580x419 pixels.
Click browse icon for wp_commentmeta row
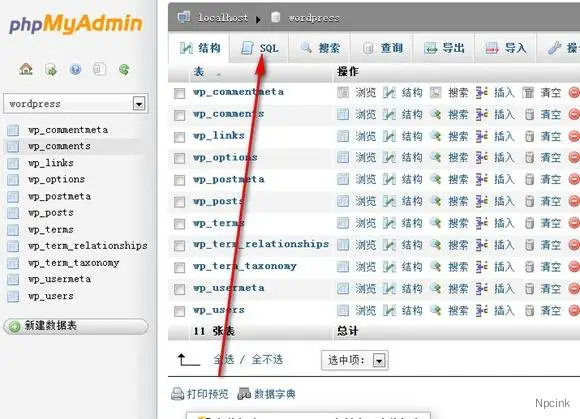343,92
